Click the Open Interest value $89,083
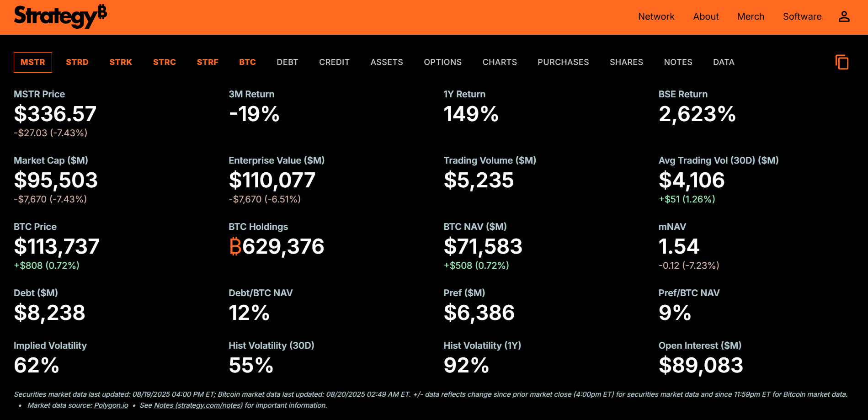This screenshot has height=420, width=868. [701, 365]
